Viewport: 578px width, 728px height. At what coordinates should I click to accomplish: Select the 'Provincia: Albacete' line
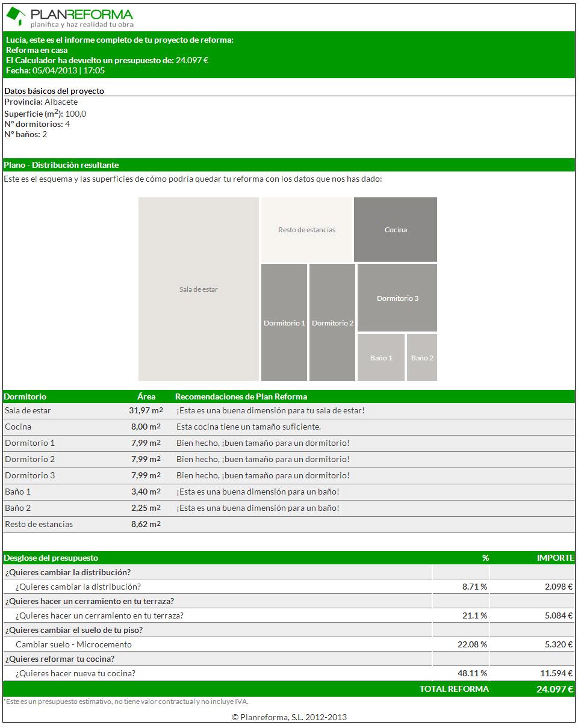click(41, 102)
